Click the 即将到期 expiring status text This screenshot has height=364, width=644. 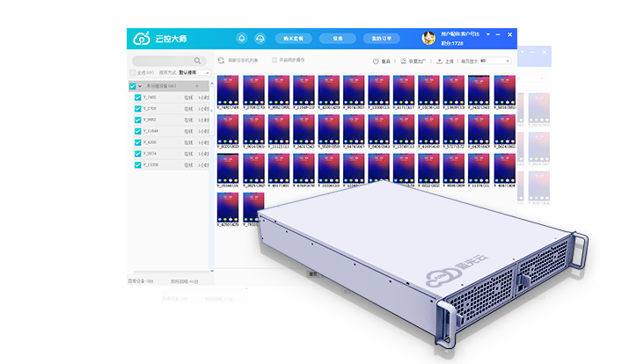pyautogui.click(x=185, y=281)
